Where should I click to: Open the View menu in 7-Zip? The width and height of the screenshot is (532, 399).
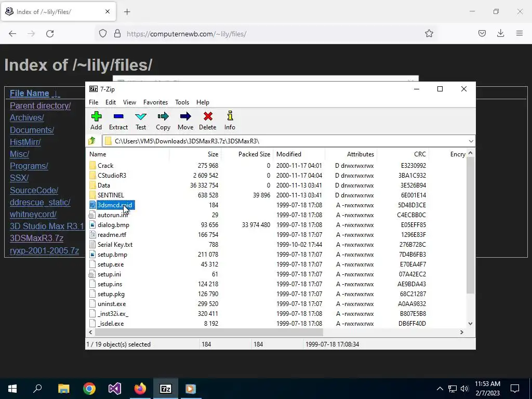click(129, 102)
